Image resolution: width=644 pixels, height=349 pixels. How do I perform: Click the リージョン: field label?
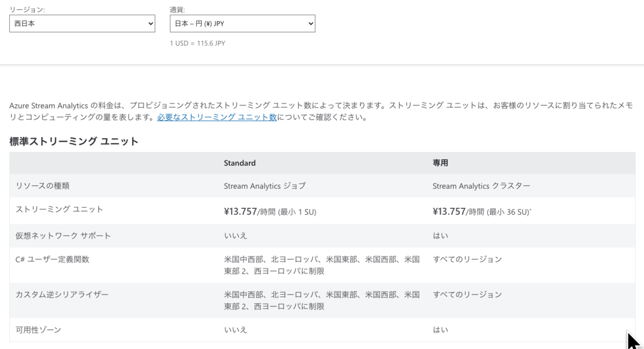tap(27, 9)
